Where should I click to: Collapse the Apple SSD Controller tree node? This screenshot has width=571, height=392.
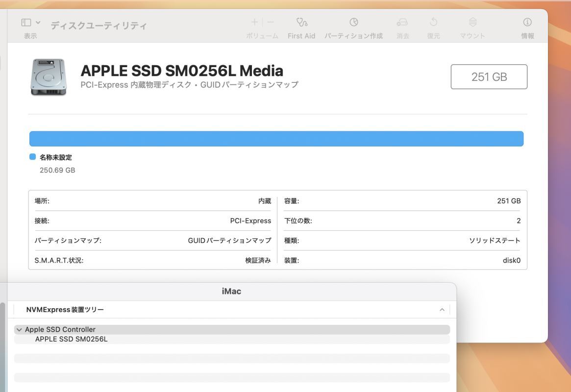coord(19,330)
